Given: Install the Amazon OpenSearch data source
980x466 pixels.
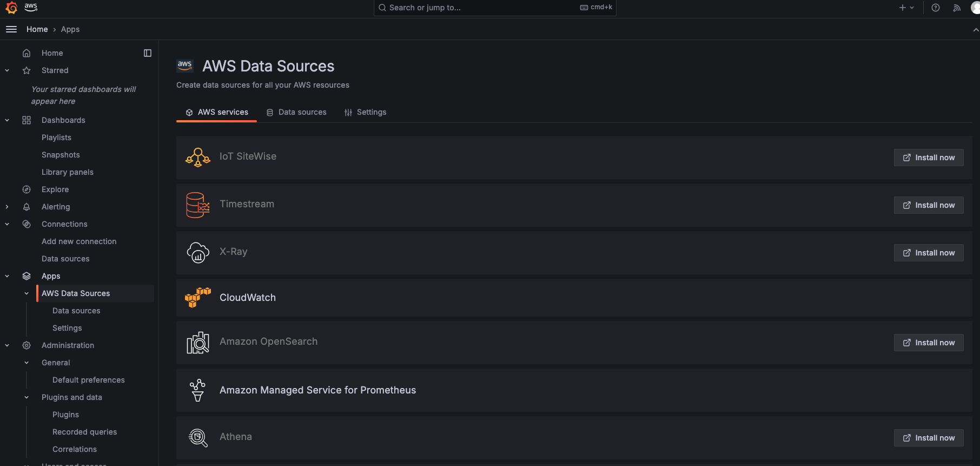Looking at the screenshot, I should click(929, 343).
